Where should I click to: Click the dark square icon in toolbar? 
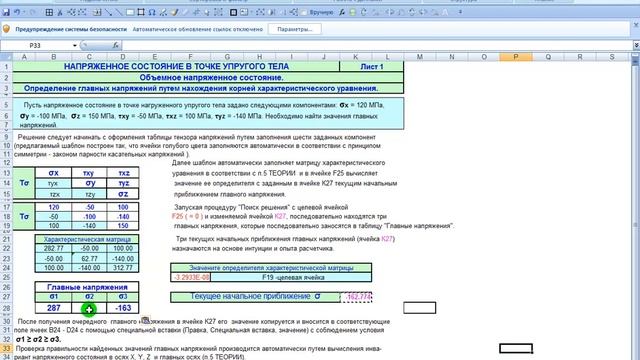tap(233, 12)
